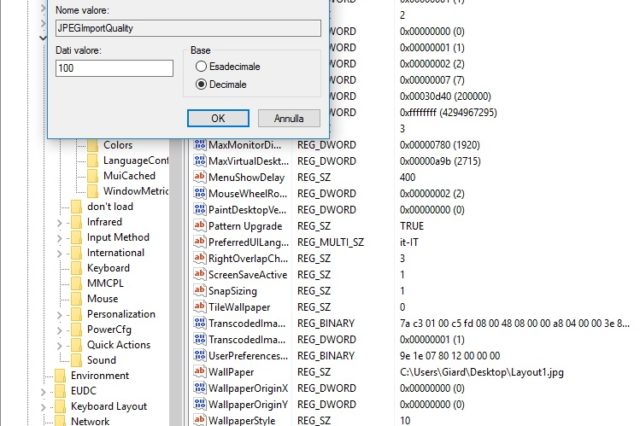Click the tree pane vertical scrollbar

tap(176, 282)
